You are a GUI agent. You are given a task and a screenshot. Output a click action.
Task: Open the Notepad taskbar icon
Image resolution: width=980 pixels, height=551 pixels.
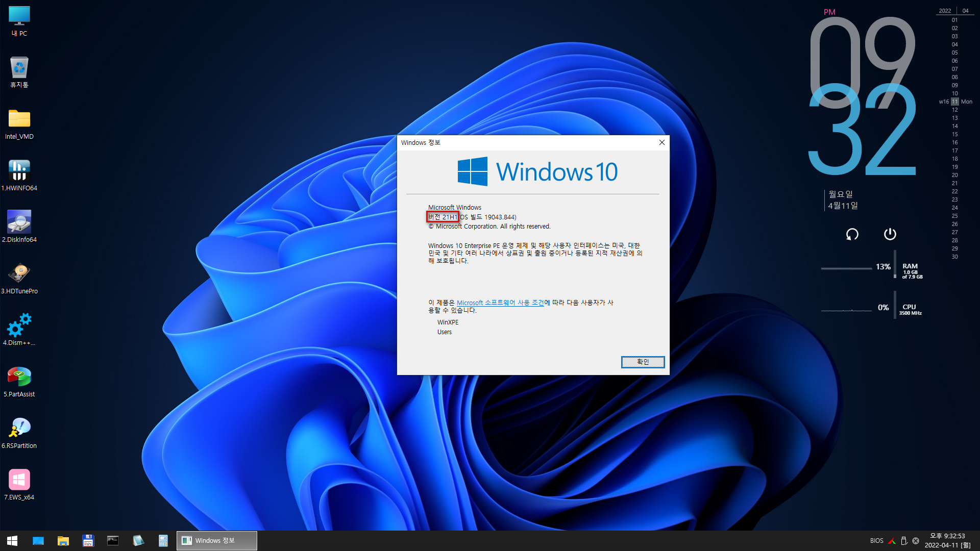tap(138, 541)
